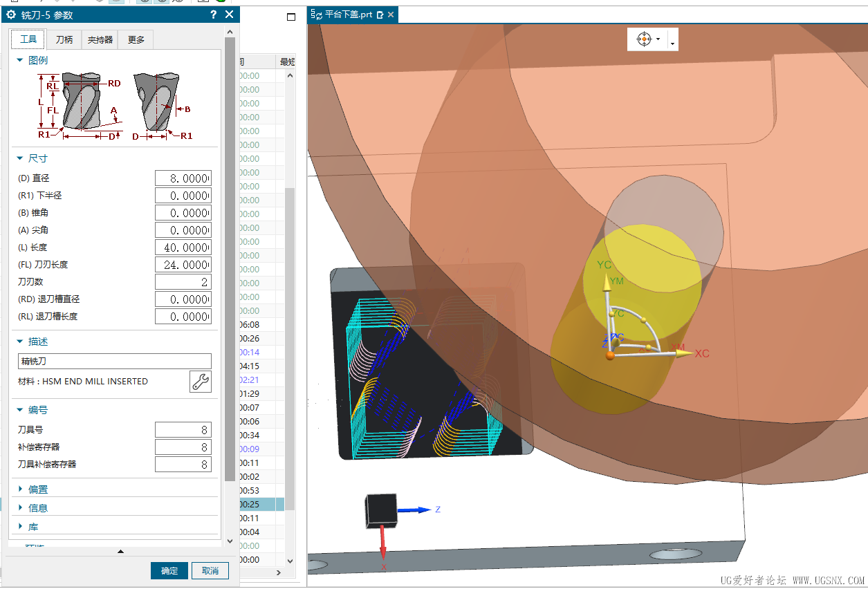Switch to the 夹持器 tab
868x589 pixels.
pos(100,39)
